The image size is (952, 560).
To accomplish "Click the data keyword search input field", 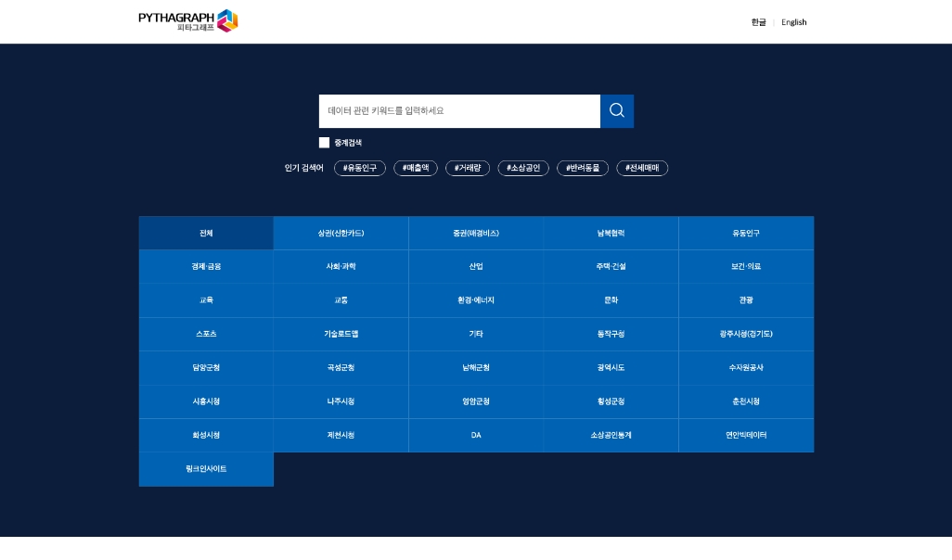I will coord(459,110).
